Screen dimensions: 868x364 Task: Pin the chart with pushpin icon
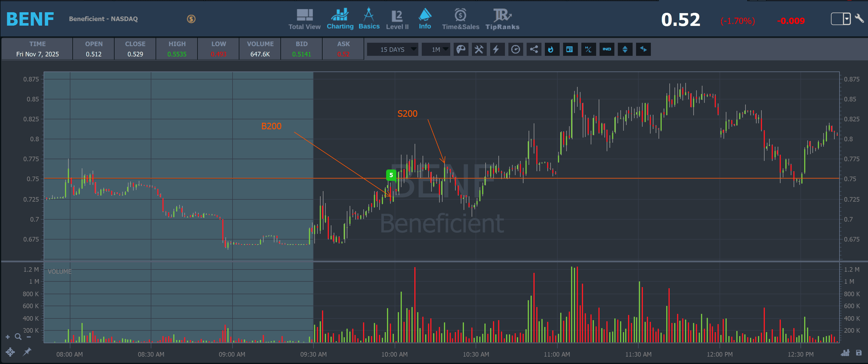[x=27, y=351]
